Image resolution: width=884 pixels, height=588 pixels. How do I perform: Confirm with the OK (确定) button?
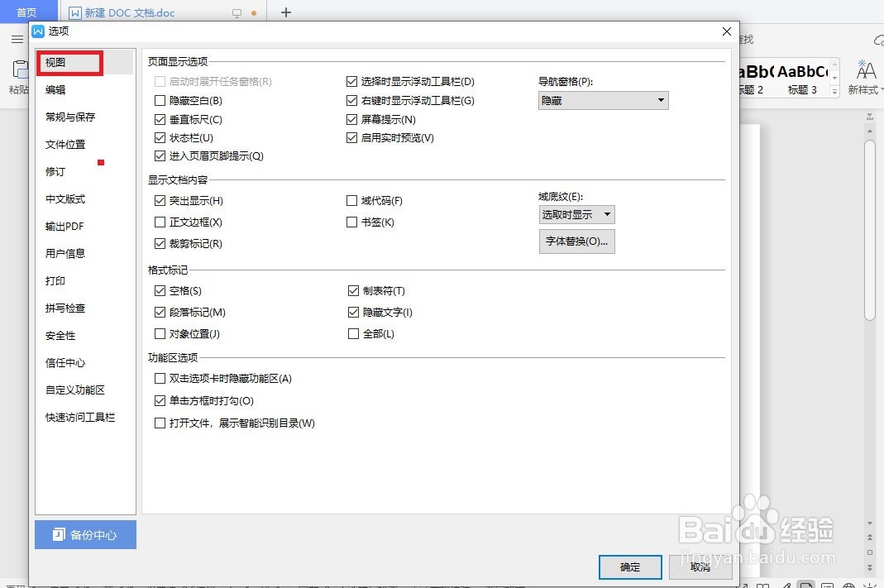(x=630, y=567)
